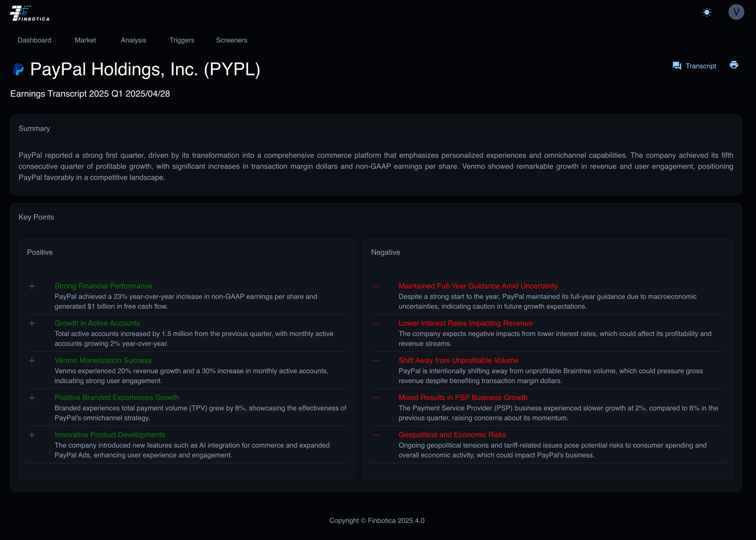756x540 pixels.
Task: Click the Finbotica logo
Action: [x=30, y=13]
